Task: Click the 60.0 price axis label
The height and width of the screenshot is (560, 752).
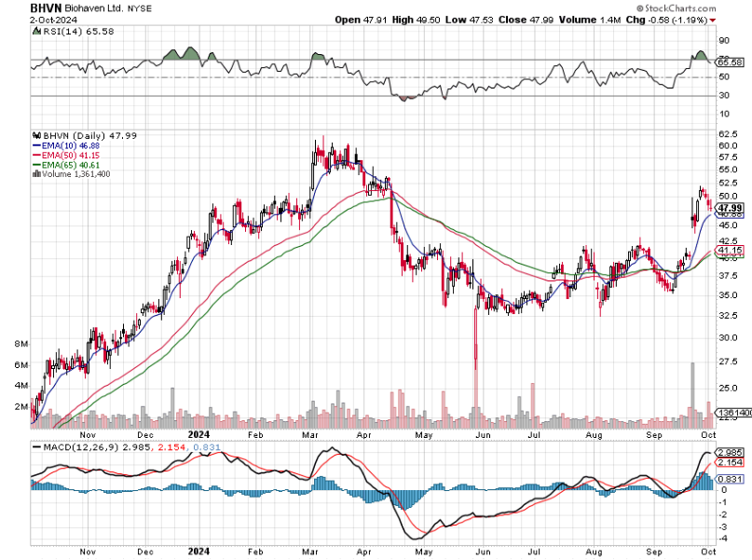Action: click(728, 145)
